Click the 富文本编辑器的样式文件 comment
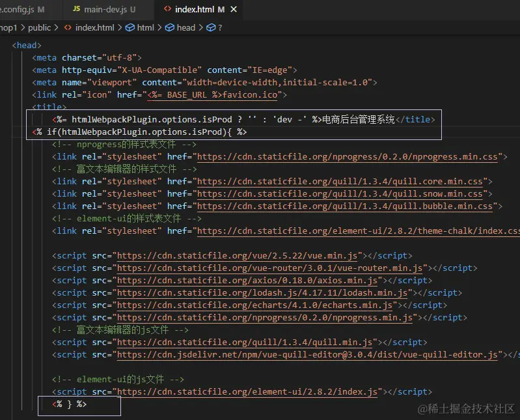The image size is (520, 420). (x=124, y=169)
